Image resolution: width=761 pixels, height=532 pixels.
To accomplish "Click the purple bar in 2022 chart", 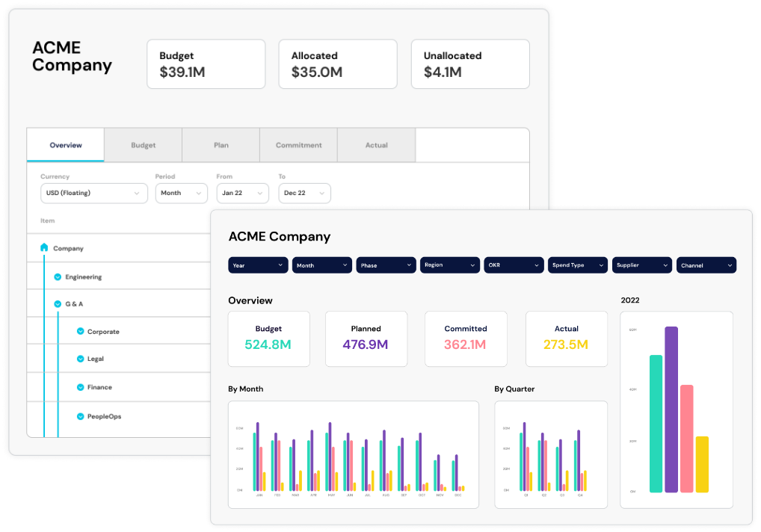I will click(671, 409).
